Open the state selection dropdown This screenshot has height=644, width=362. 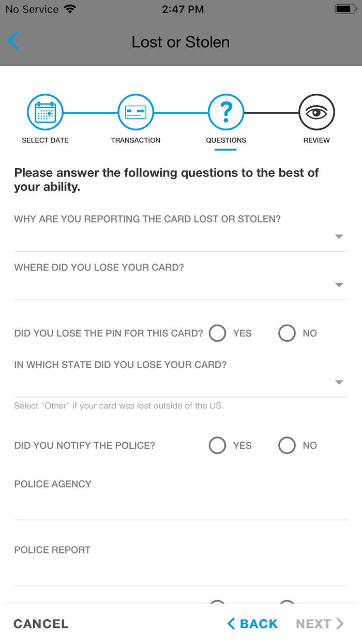point(339,382)
